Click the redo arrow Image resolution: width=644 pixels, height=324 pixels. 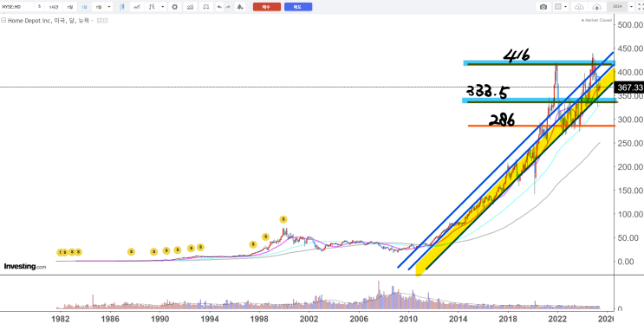pyautogui.click(x=228, y=7)
